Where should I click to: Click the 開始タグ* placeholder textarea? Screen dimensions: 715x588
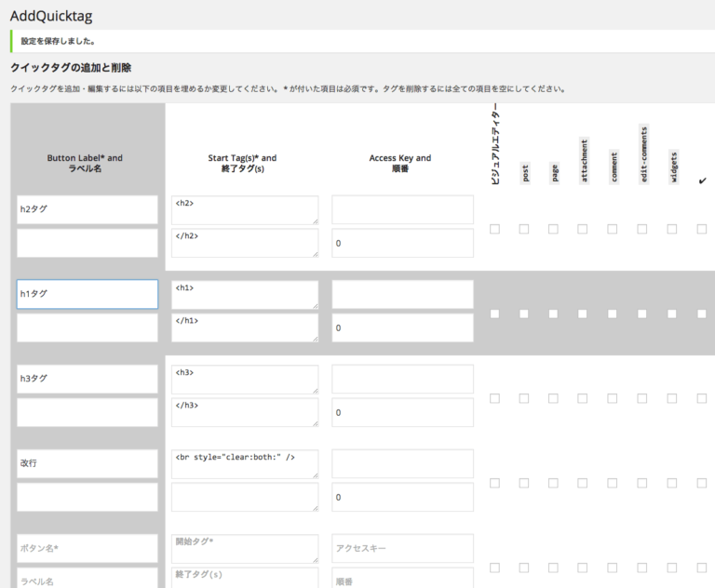(x=245, y=549)
